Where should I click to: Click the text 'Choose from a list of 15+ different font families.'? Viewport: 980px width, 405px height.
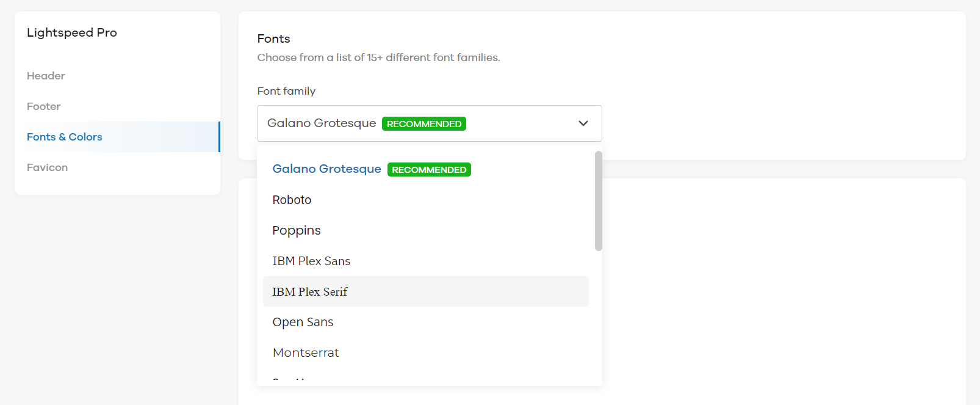tap(378, 57)
